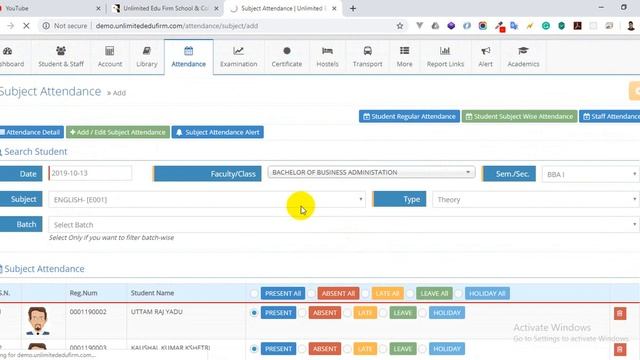The height and width of the screenshot is (360, 640).
Task: Select the LEAVE All radio button
Action: 410,293
